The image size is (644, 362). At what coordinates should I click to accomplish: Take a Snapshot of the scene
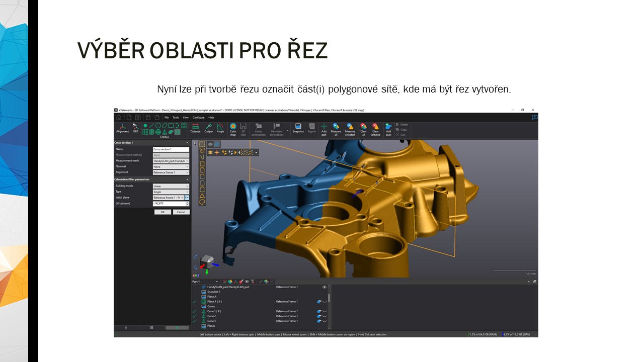tap(298, 128)
